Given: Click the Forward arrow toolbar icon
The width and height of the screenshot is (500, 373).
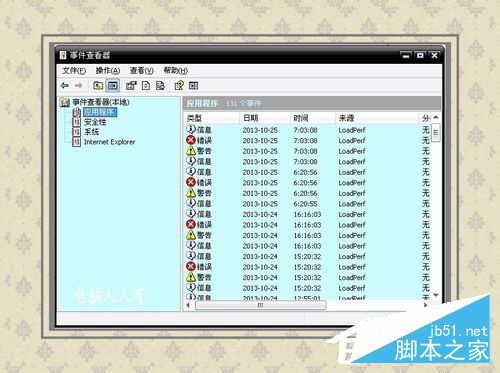Looking at the screenshot, I should (79, 86).
